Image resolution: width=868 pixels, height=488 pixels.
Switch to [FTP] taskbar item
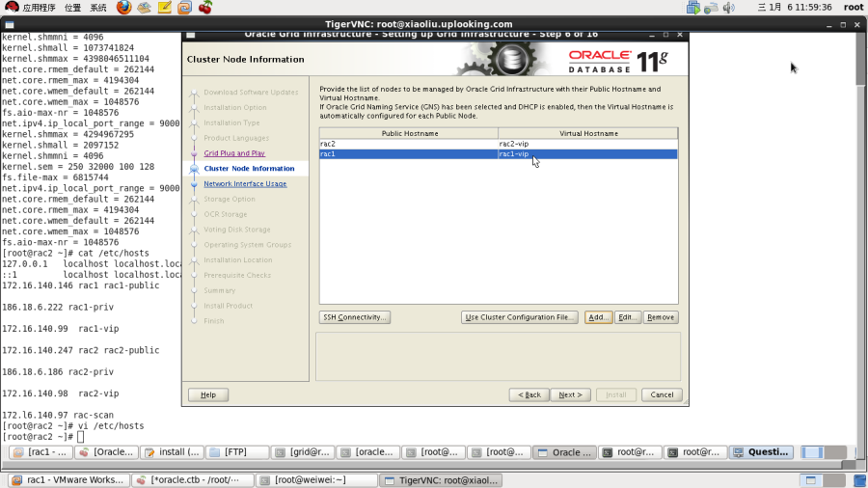pyautogui.click(x=237, y=452)
